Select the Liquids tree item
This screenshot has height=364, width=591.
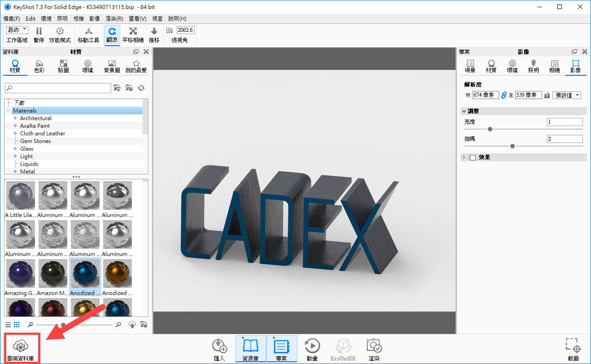pyautogui.click(x=29, y=164)
